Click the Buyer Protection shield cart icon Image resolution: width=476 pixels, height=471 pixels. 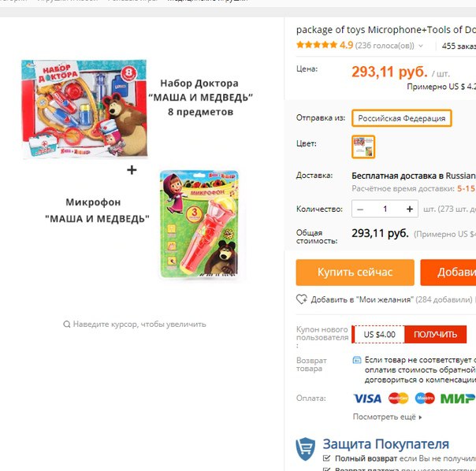[x=306, y=449]
